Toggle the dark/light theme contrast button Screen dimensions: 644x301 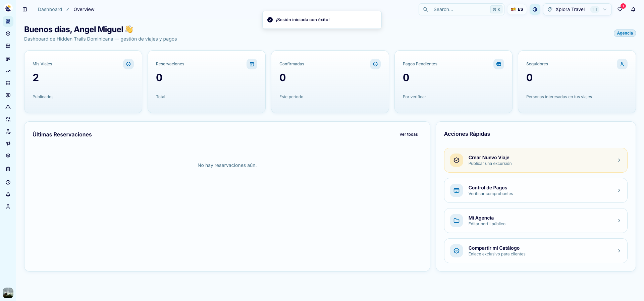(x=535, y=9)
